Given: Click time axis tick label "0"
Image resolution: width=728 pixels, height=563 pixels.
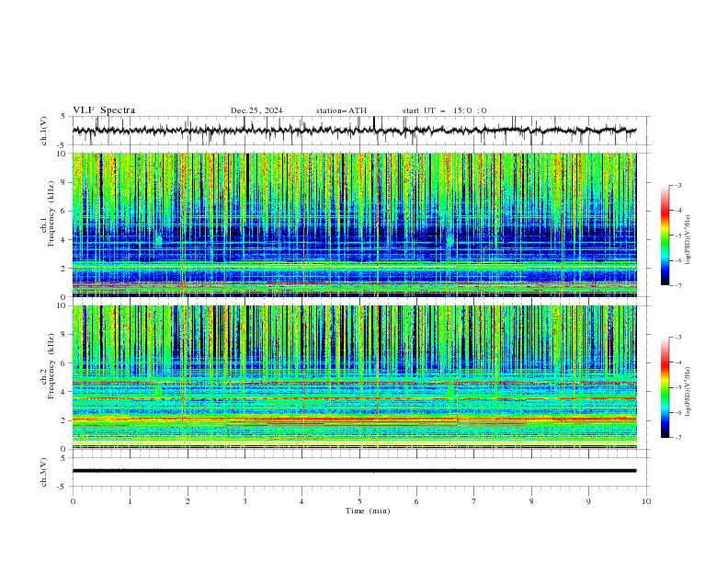Looking at the screenshot, I should [x=73, y=501].
